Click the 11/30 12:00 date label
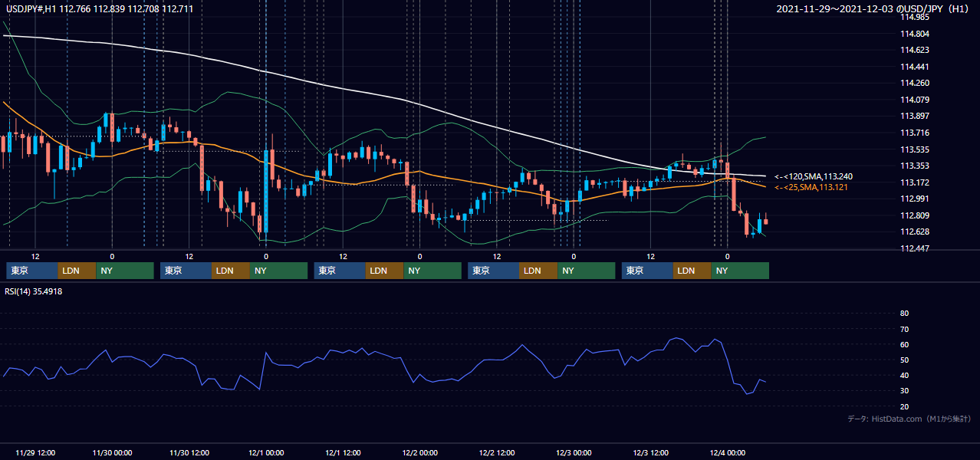Image resolution: width=980 pixels, height=460 pixels. click(x=189, y=452)
